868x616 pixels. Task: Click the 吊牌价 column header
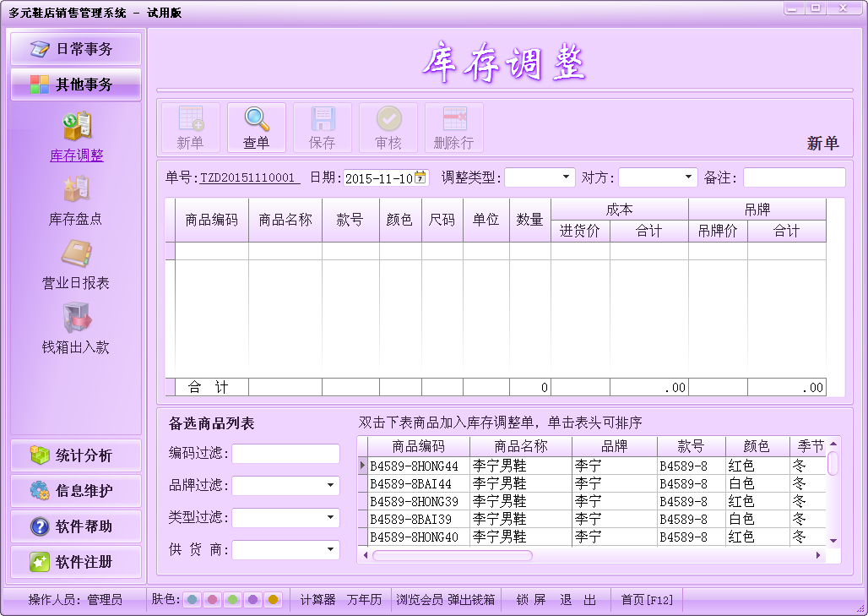point(718,231)
